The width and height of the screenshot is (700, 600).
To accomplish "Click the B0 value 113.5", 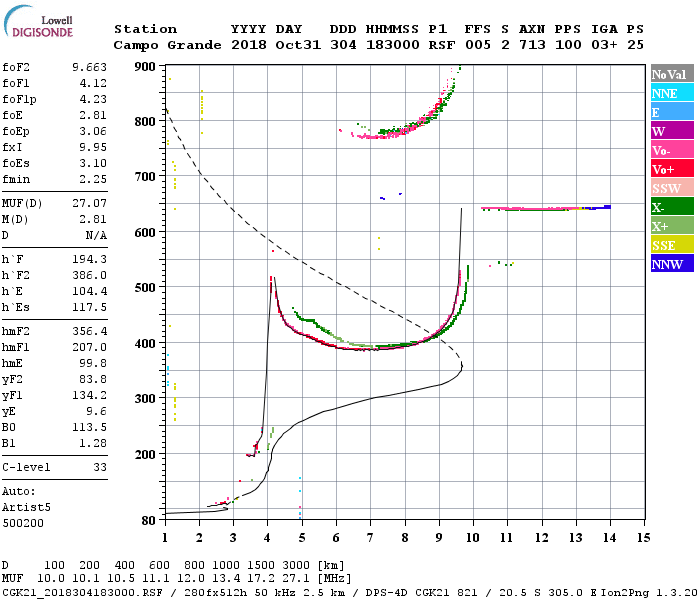I will (89, 428).
